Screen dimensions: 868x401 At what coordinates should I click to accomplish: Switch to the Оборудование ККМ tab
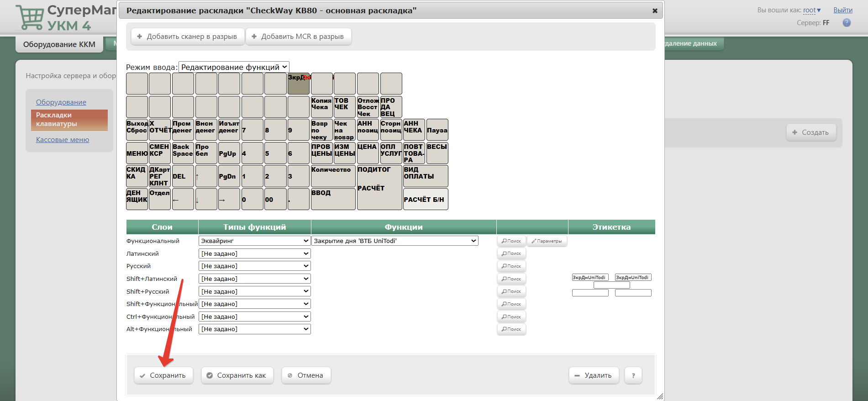(x=59, y=44)
